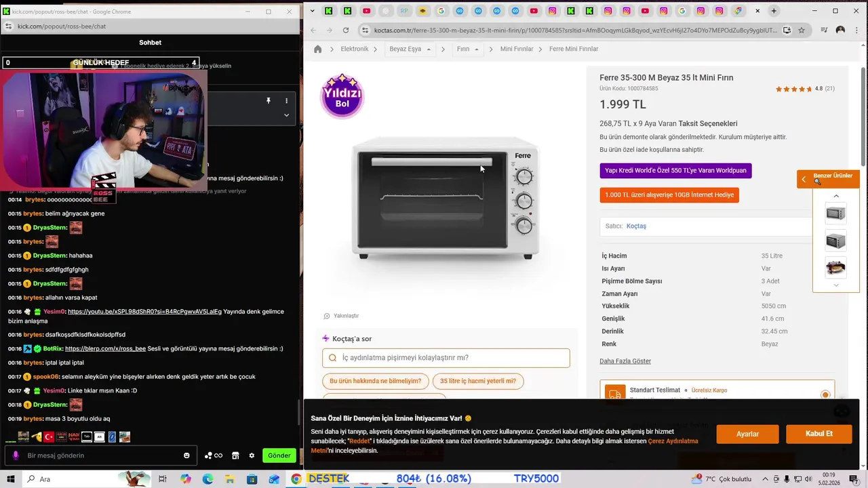The width and height of the screenshot is (868, 488).
Task: Launch Microsoft Edge from the taskbar
Action: [208, 479]
